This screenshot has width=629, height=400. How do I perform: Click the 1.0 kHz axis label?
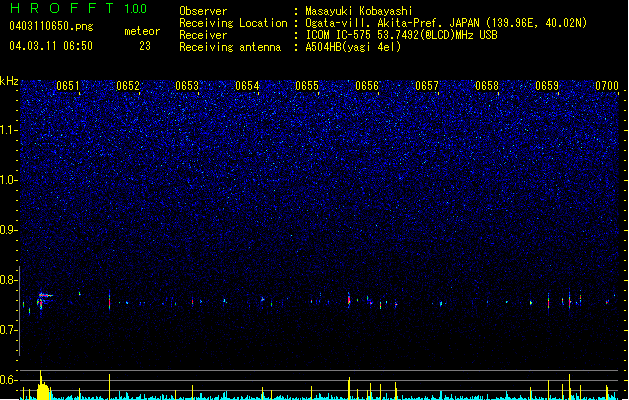[8, 180]
